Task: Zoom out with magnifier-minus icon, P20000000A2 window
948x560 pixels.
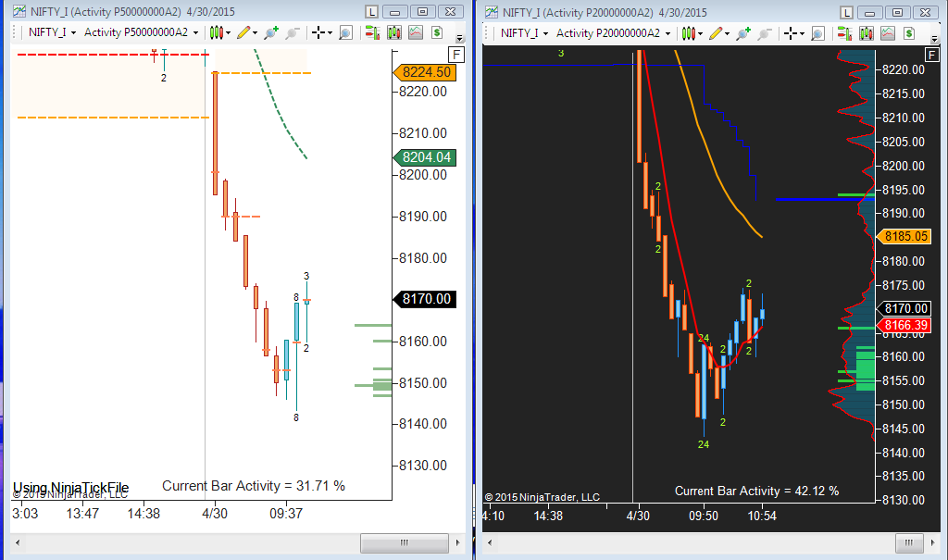Action: tap(765, 34)
